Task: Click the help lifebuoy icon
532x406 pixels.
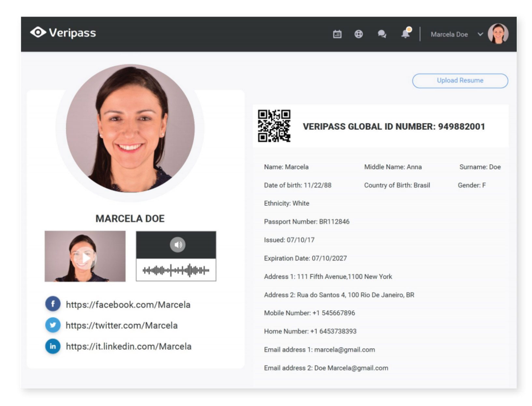Action: tap(358, 34)
